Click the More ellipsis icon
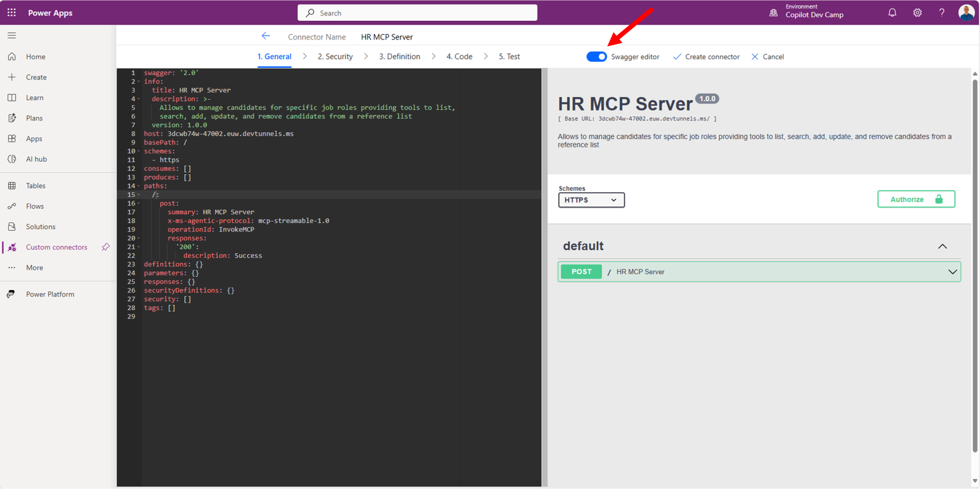Image resolution: width=980 pixels, height=489 pixels. (12, 267)
